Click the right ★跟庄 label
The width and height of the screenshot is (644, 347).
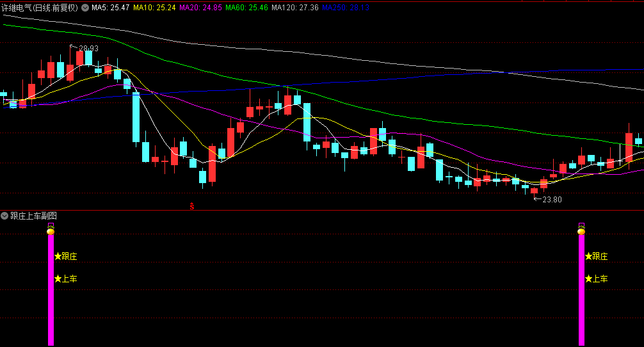[x=597, y=256]
